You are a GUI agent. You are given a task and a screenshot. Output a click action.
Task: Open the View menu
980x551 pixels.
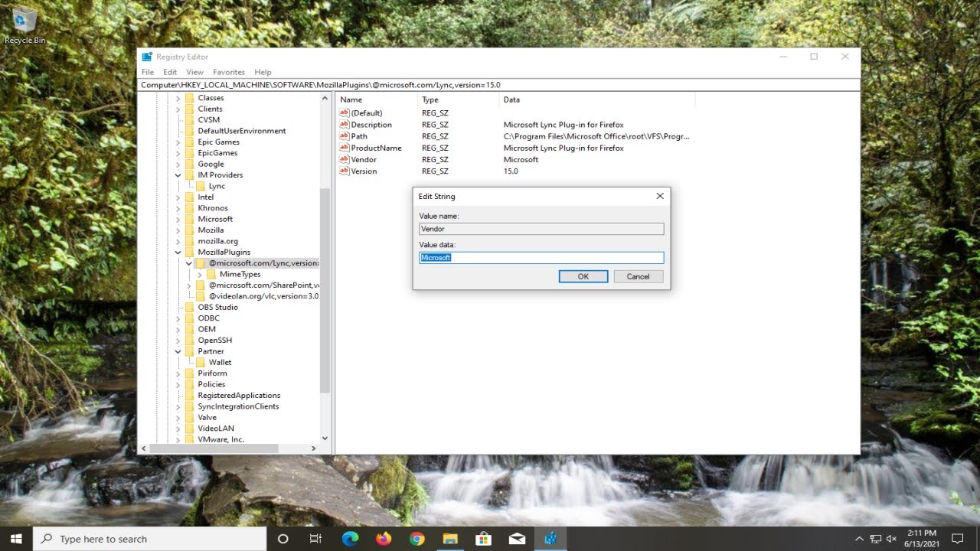click(x=194, y=72)
